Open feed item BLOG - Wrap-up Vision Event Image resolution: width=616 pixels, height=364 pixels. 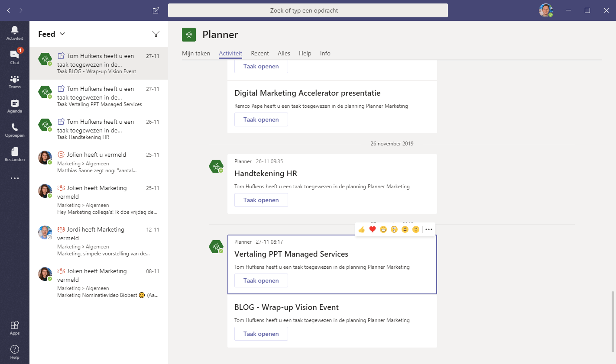pos(99,63)
